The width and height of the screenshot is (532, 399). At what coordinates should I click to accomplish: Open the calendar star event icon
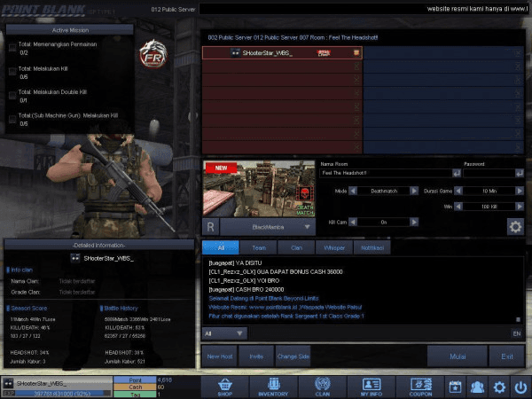(455, 387)
